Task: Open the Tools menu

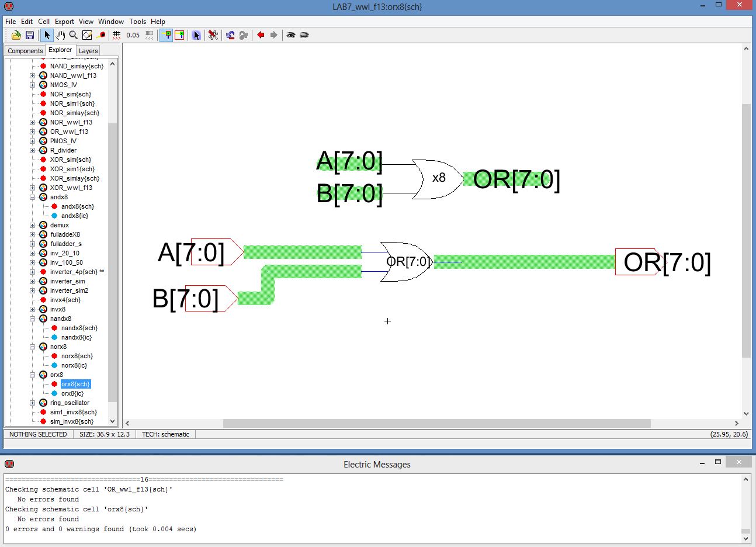Action: (x=137, y=21)
